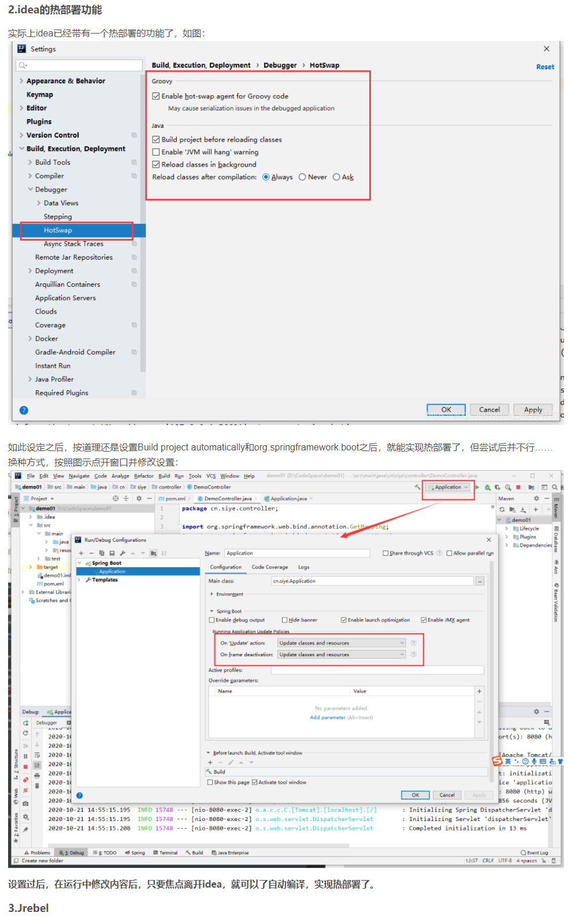Pause program icon in Debug tool window
The height and width of the screenshot is (924, 568).
pyautogui.click(x=25, y=756)
